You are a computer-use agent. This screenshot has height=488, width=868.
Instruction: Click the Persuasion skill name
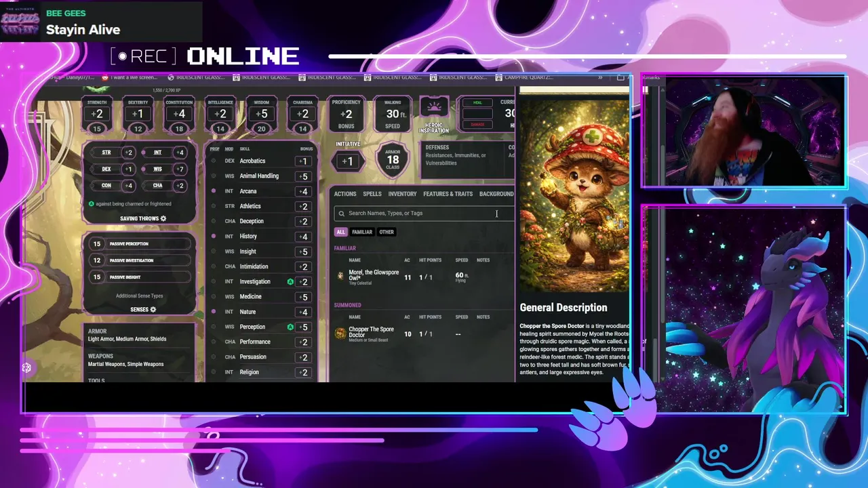tap(253, 357)
